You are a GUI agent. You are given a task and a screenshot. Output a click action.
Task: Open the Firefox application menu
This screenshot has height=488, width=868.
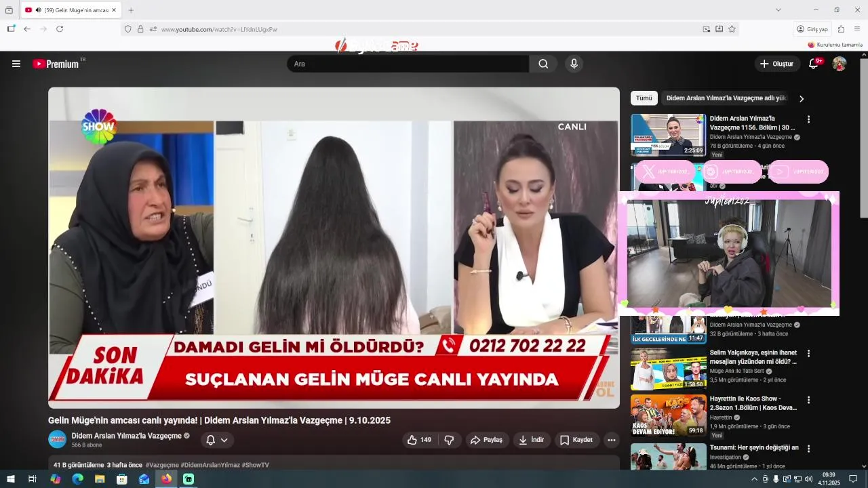pyautogui.click(x=857, y=29)
